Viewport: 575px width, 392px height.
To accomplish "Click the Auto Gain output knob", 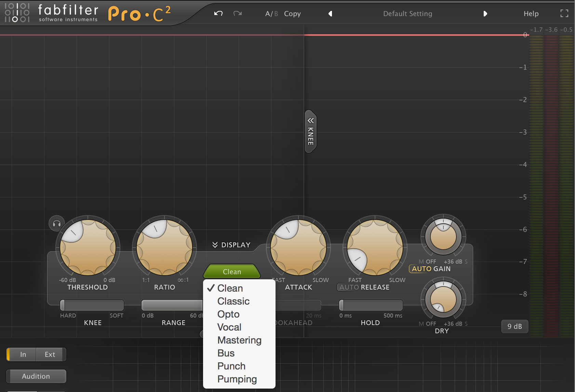I will pos(443,236).
